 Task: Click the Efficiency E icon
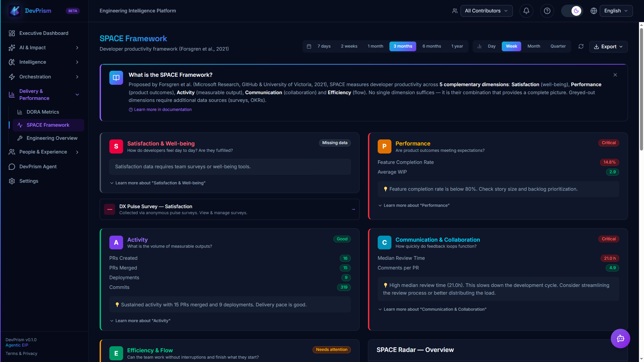pyautogui.click(x=116, y=353)
